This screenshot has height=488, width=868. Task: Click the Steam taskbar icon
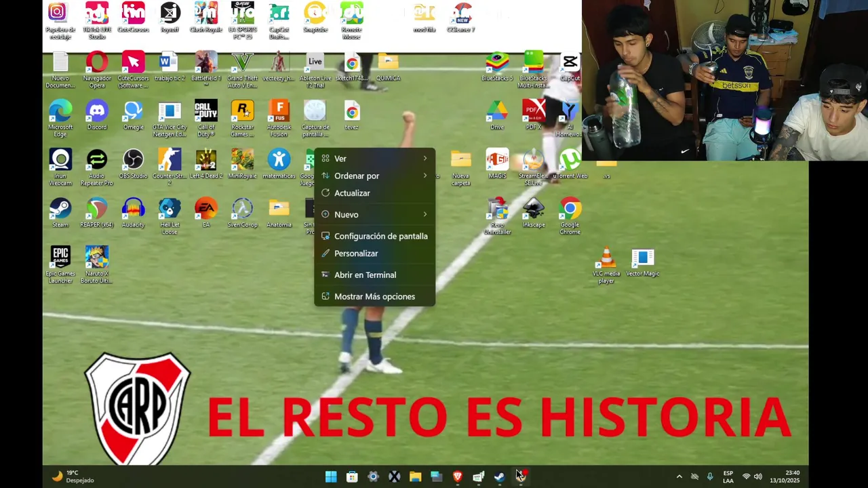pyautogui.click(x=500, y=476)
